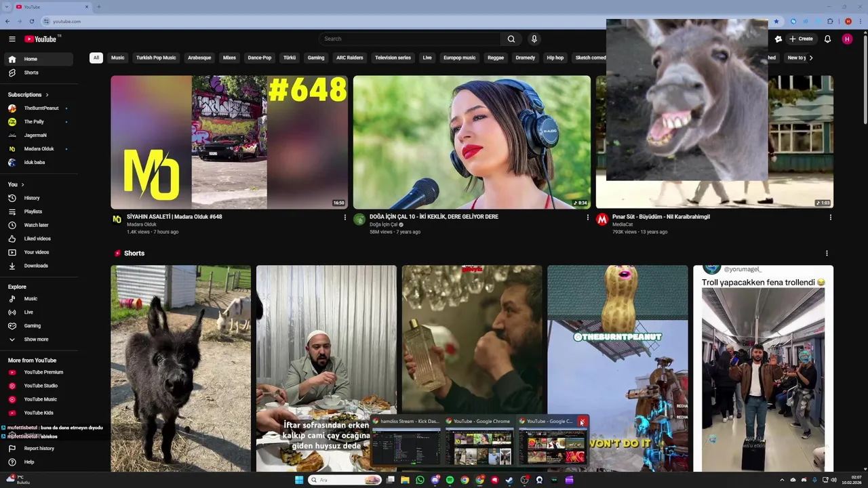Image resolution: width=868 pixels, height=488 pixels.
Task: Open YouTube Premium link
Action: (39, 372)
